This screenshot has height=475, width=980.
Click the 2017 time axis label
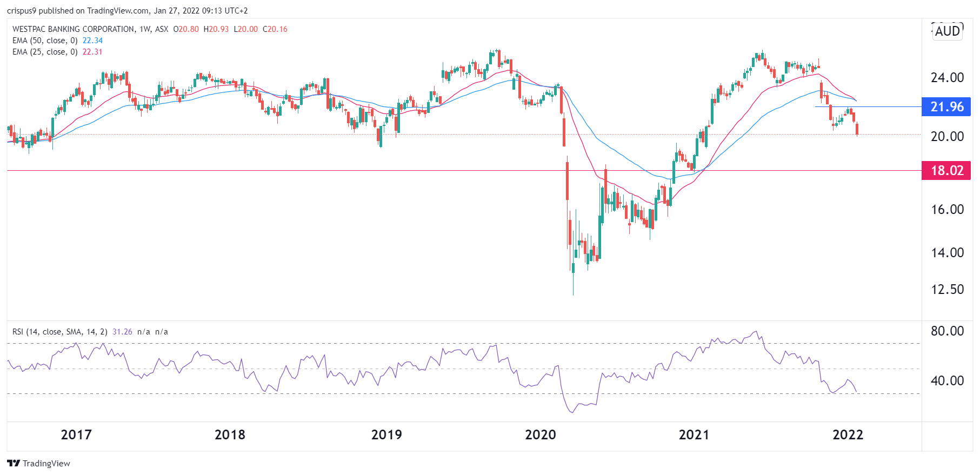[x=76, y=435]
